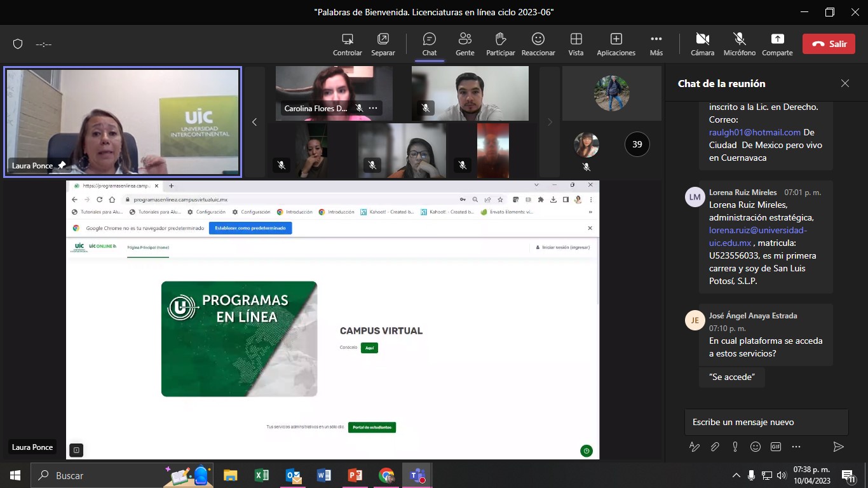Image resolution: width=868 pixels, height=488 pixels.
Task: Turn on the Cámara
Action: [702, 44]
